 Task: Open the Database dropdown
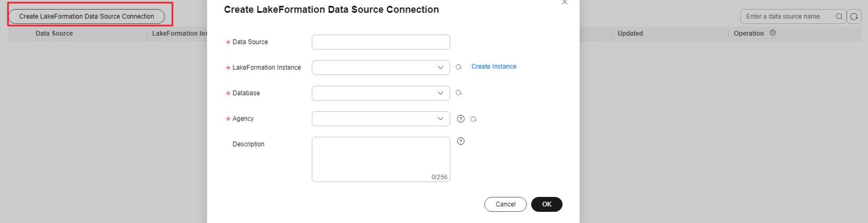pyautogui.click(x=381, y=93)
